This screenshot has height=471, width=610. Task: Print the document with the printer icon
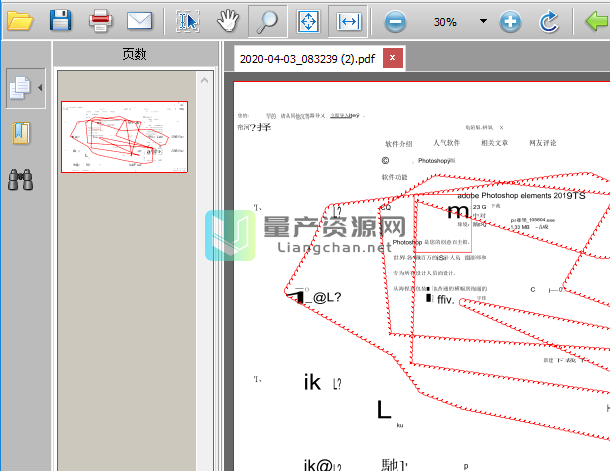click(100, 21)
